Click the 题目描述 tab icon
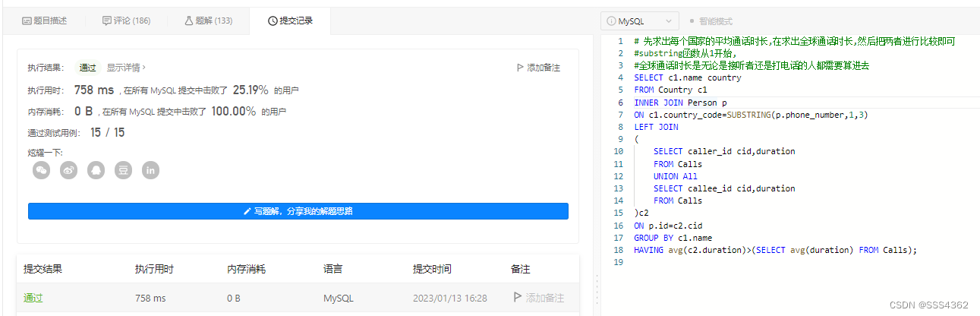980x316 pixels. (27, 21)
